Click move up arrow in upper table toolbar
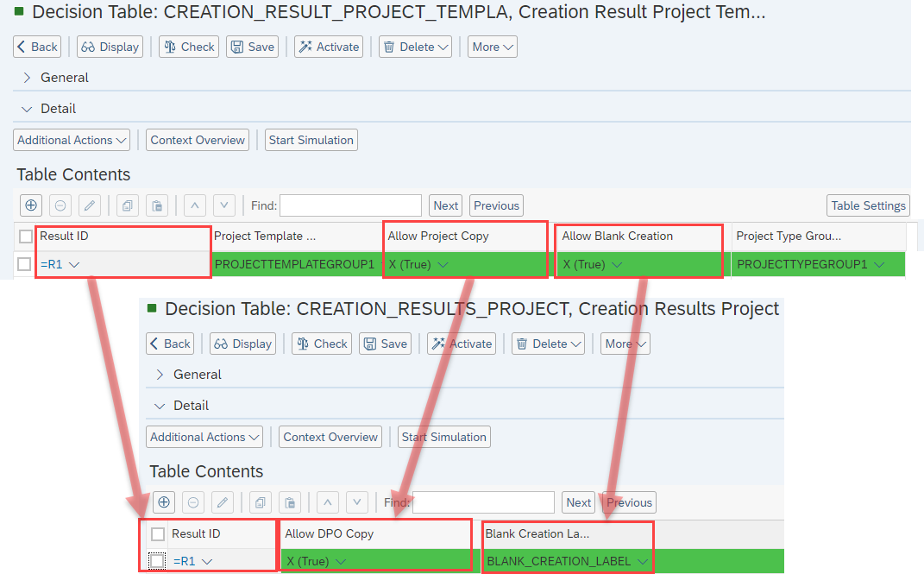 [x=195, y=205]
